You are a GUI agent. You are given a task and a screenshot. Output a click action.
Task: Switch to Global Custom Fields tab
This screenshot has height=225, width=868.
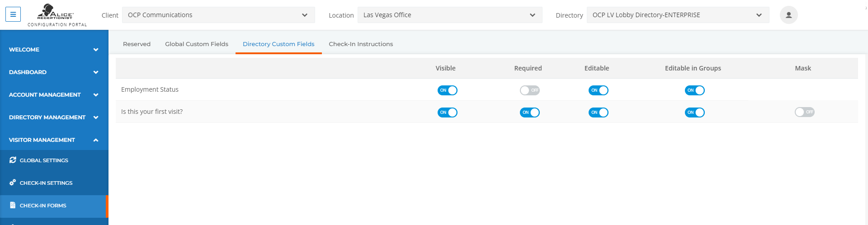pos(197,44)
